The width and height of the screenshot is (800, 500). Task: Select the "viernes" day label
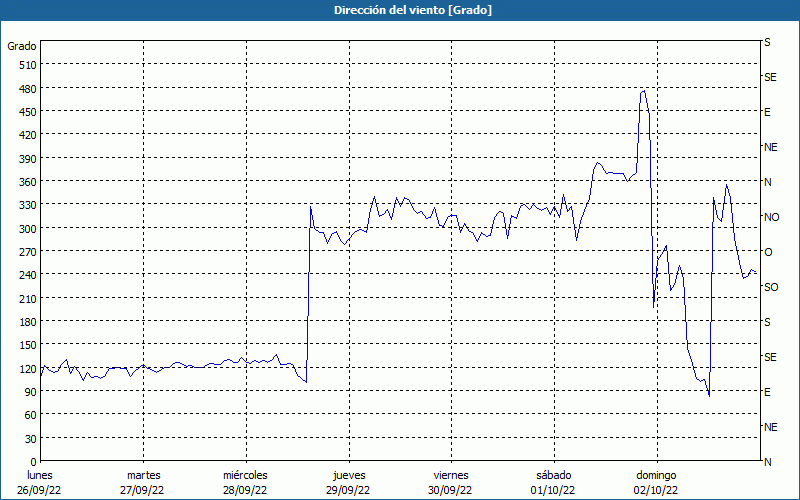[x=451, y=475]
